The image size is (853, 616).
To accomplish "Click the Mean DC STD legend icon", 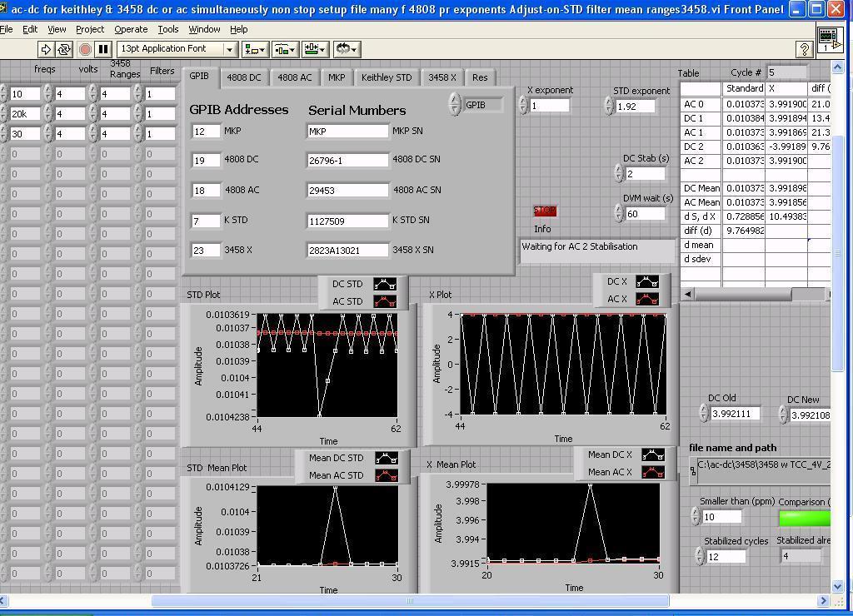I will [x=387, y=458].
